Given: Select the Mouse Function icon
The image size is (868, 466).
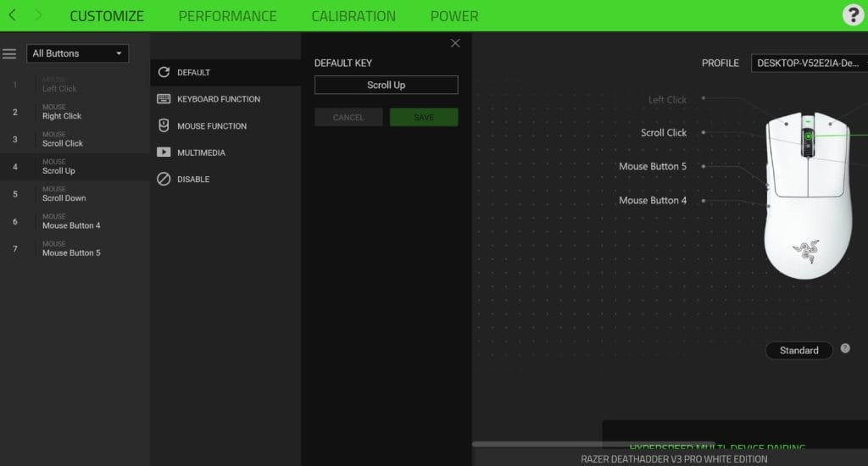Looking at the screenshot, I should point(164,125).
